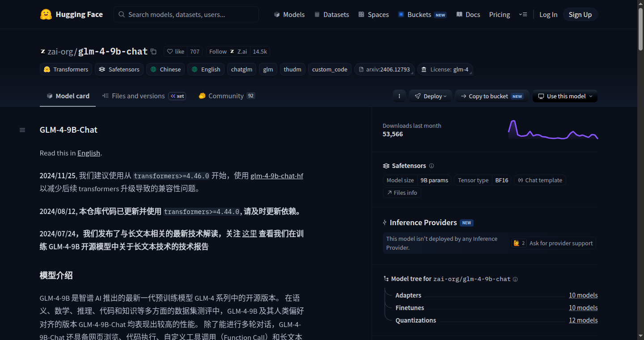Select the custom_code tag
Viewport: 644px width, 340px height.
pyautogui.click(x=330, y=69)
